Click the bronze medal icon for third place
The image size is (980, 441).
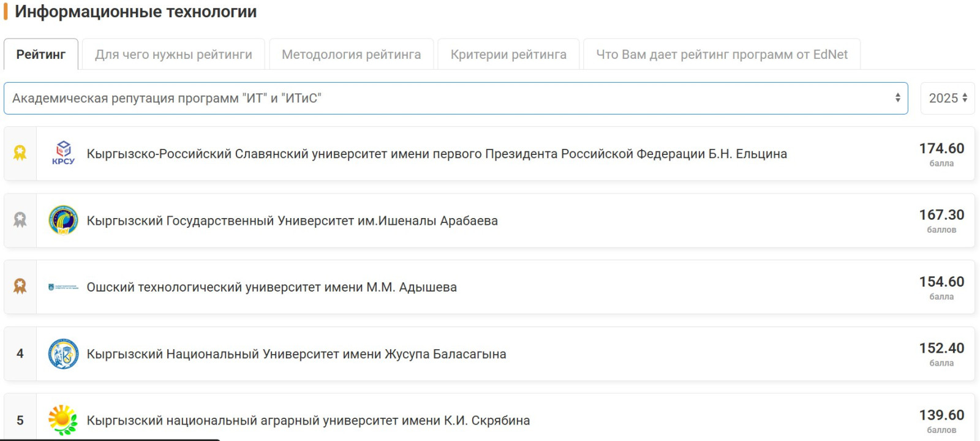20,286
